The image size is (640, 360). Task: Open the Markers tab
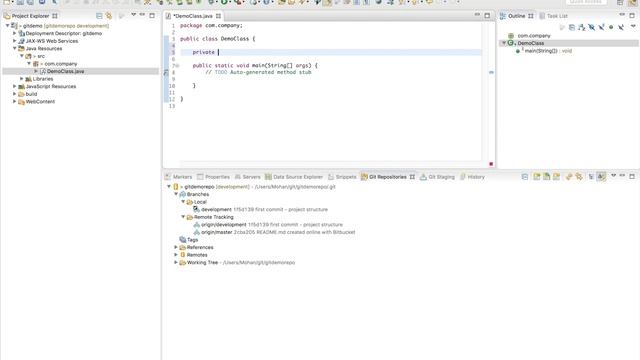click(x=178, y=177)
